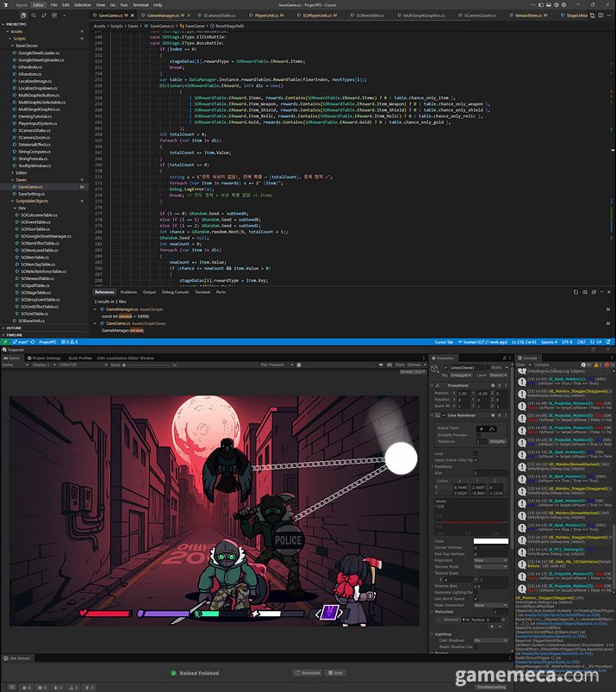Expand the OUTLINE section

(x=14, y=327)
